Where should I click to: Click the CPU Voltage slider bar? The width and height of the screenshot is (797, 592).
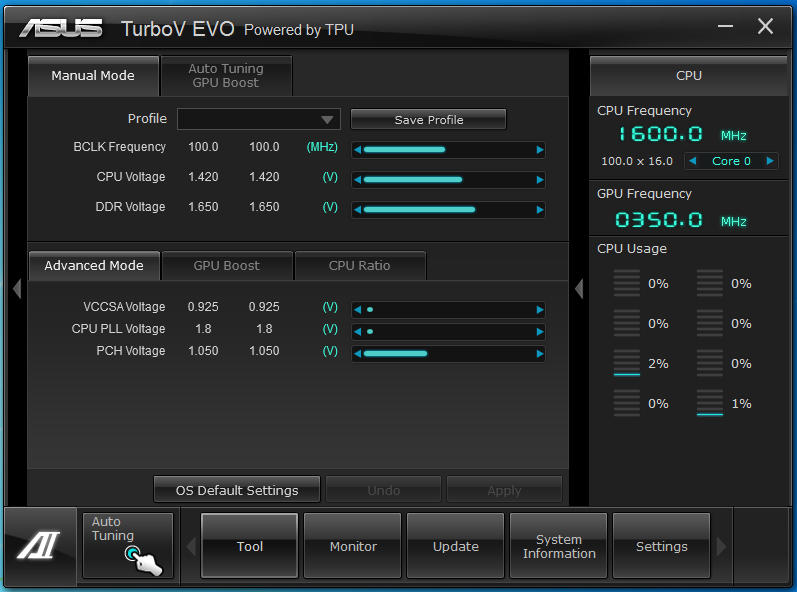click(448, 180)
